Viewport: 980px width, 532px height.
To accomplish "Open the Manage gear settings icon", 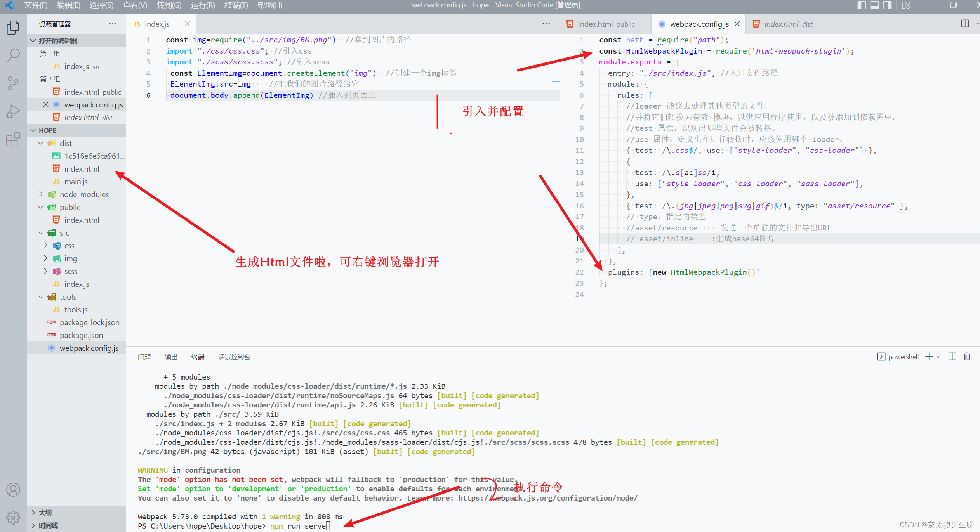I will coord(13,517).
